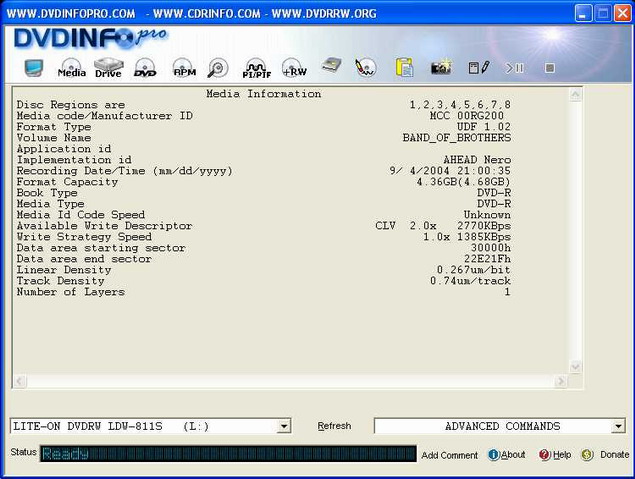Click the Book Type label
Viewport: 635px width, 479px height.
[x=47, y=193]
